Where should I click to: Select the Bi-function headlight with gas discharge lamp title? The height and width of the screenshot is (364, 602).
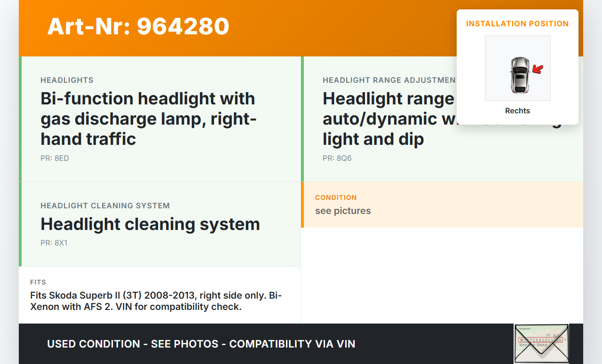(149, 119)
